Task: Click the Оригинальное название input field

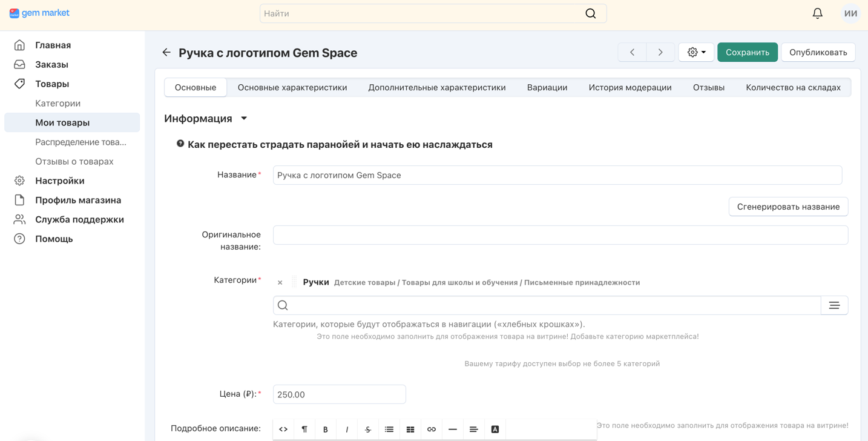Action: (561, 235)
